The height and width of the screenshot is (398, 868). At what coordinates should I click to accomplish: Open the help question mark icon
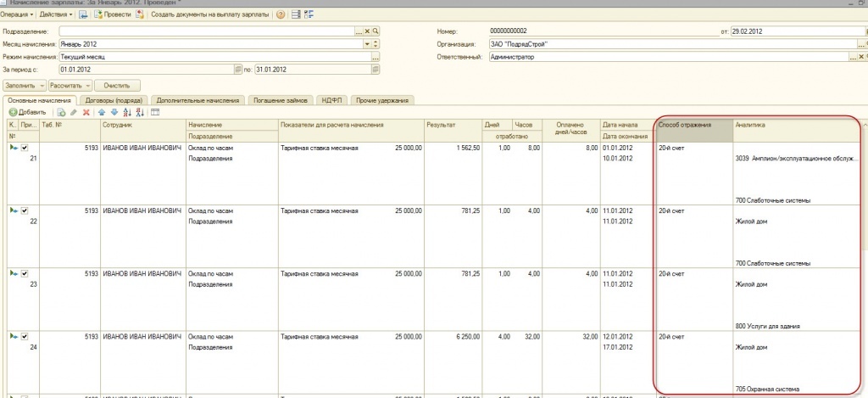click(x=281, y=14)
